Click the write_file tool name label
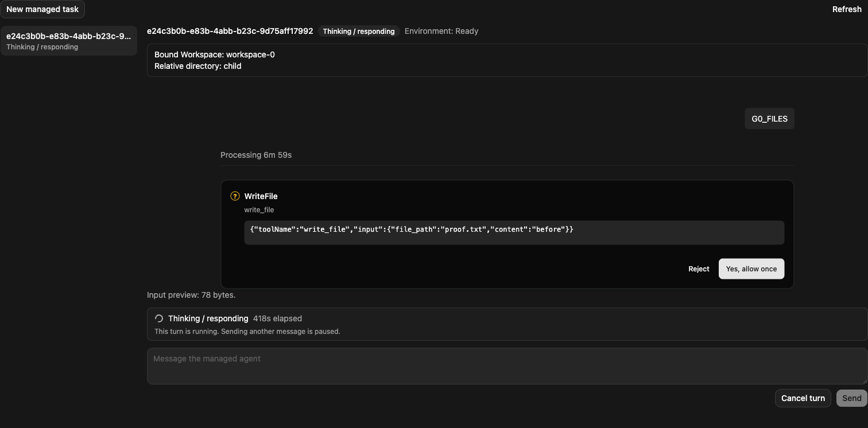 click(259, 210)
